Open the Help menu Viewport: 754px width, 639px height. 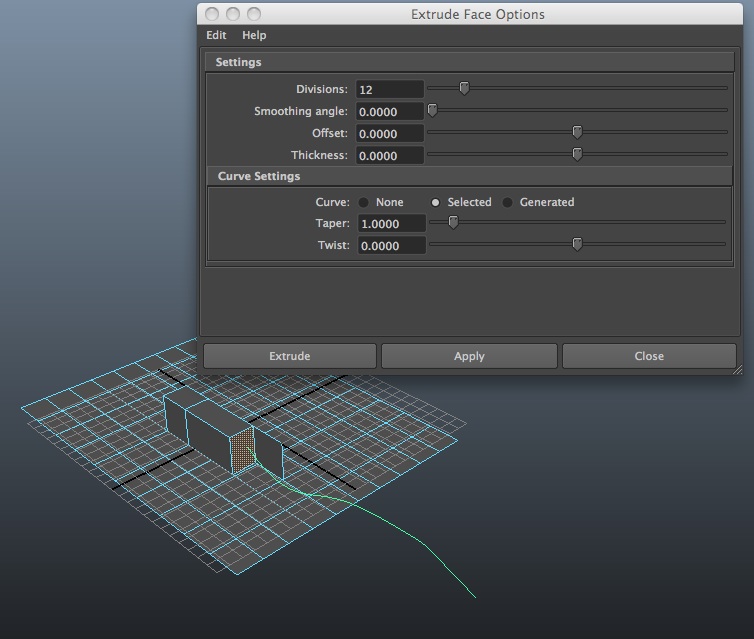[x=254, y=35]
